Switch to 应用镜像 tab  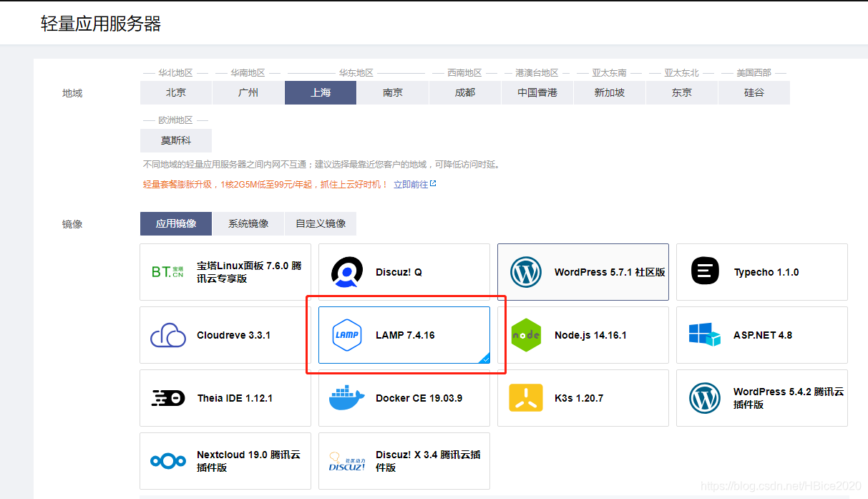(176, 223)
